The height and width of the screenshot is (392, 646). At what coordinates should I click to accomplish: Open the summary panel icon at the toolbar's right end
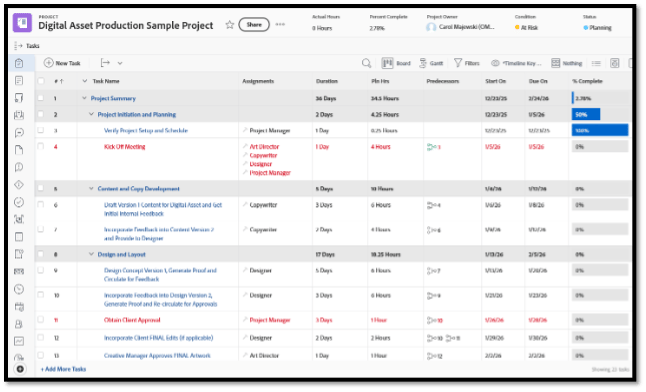click(x=615, y=63)
